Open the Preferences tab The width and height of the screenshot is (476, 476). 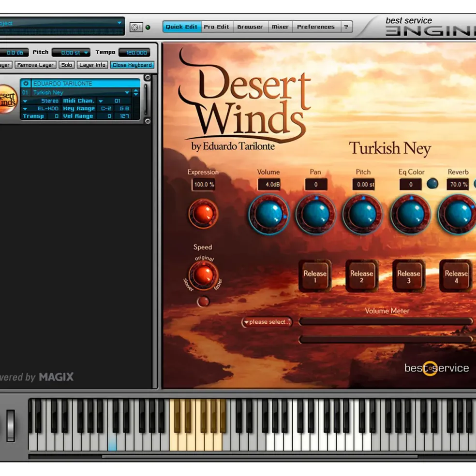[315, 27]
